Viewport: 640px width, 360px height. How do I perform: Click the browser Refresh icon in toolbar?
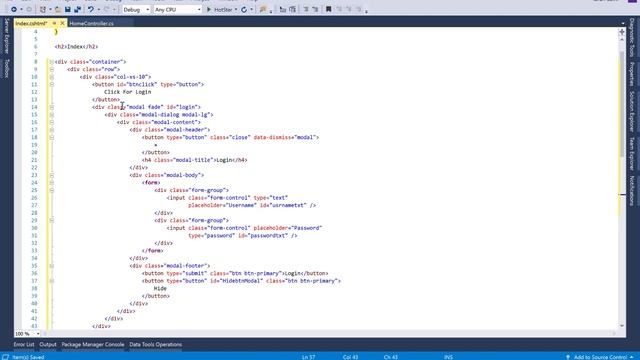point(244,9)
